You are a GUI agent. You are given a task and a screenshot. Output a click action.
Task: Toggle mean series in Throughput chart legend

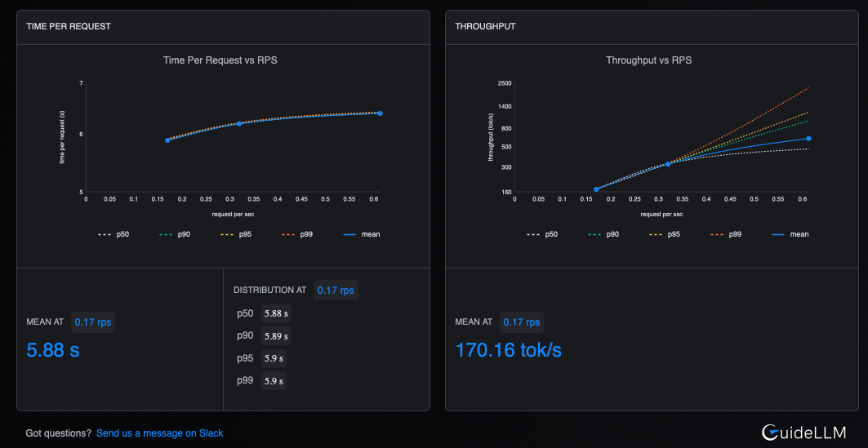[790, 234]
